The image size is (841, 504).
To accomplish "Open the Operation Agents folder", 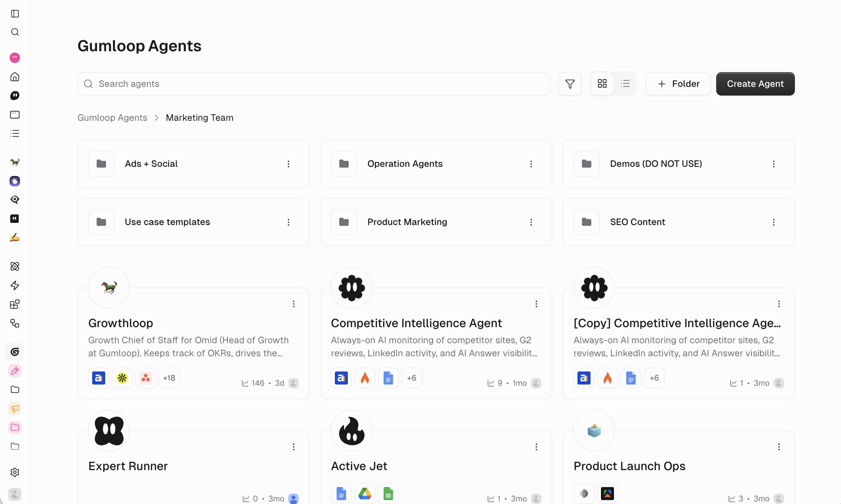I will (436, 164).
